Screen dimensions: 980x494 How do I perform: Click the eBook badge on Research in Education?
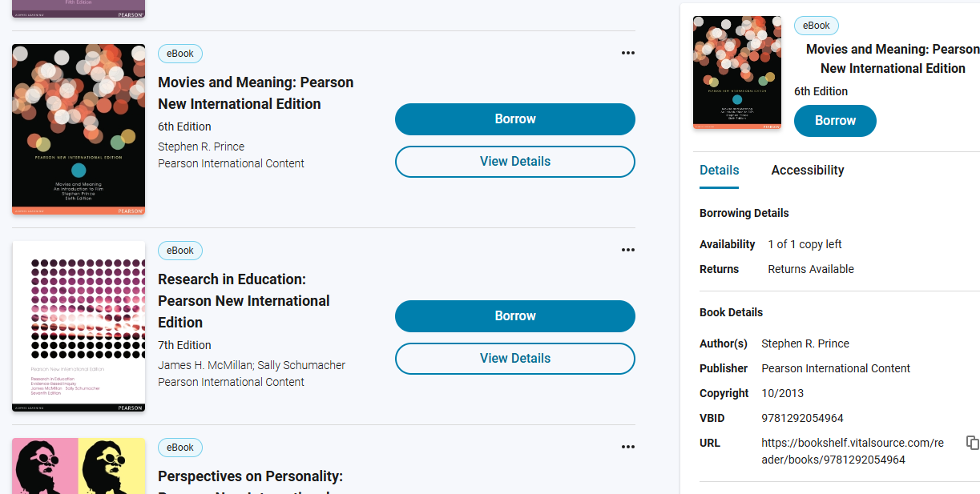pos(179,250)
